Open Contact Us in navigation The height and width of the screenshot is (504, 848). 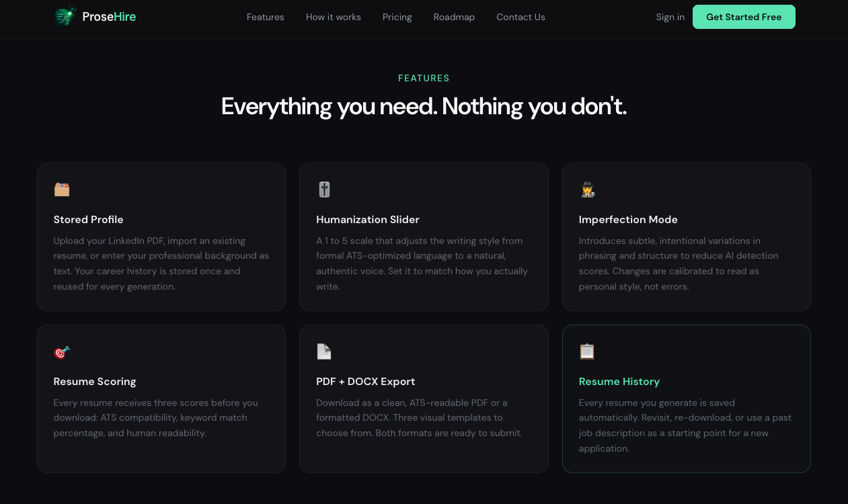coord(521,17)
